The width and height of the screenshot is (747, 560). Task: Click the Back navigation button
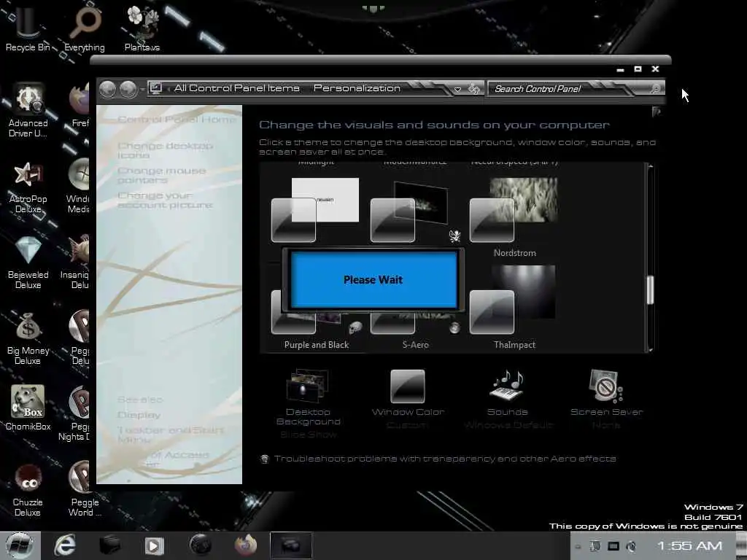pos(108,89)
